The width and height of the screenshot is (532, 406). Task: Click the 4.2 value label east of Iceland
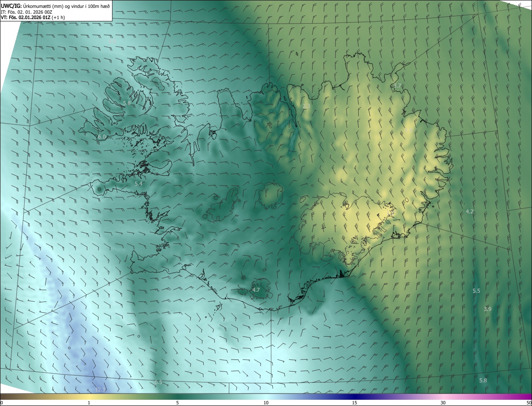click(x=470, y=211)
